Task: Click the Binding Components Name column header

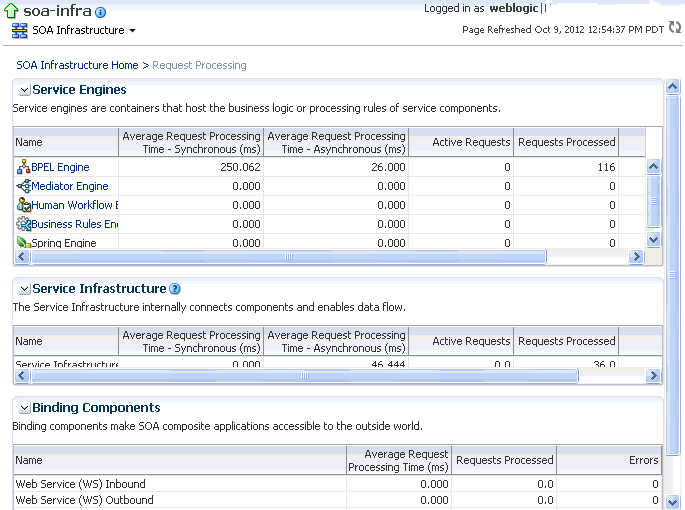Action: (x=180, y=460)
